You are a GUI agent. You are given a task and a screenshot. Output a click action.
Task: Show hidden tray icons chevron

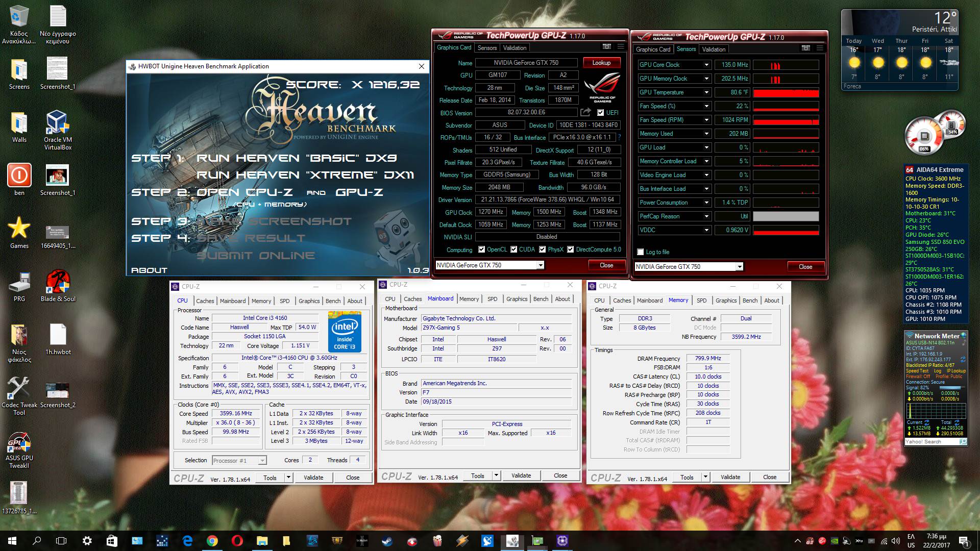798,541
